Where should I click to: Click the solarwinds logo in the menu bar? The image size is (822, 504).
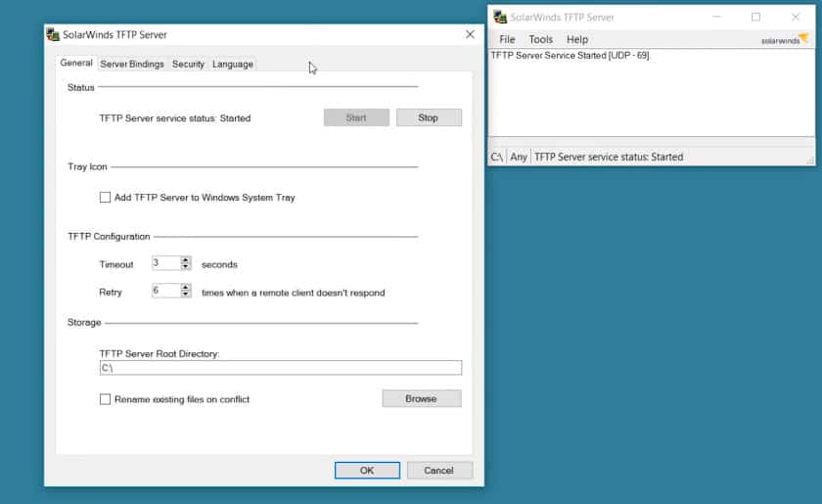click(785, 39)
